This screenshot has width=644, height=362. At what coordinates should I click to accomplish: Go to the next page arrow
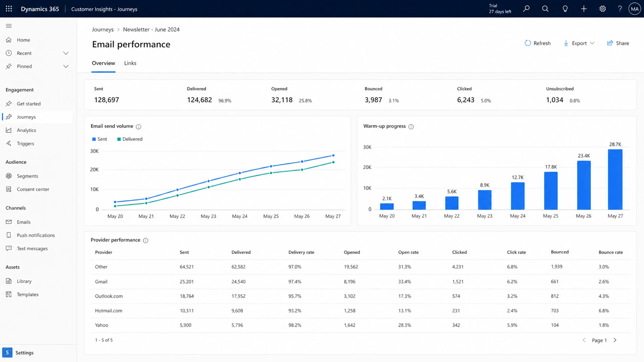coord(615,340)
